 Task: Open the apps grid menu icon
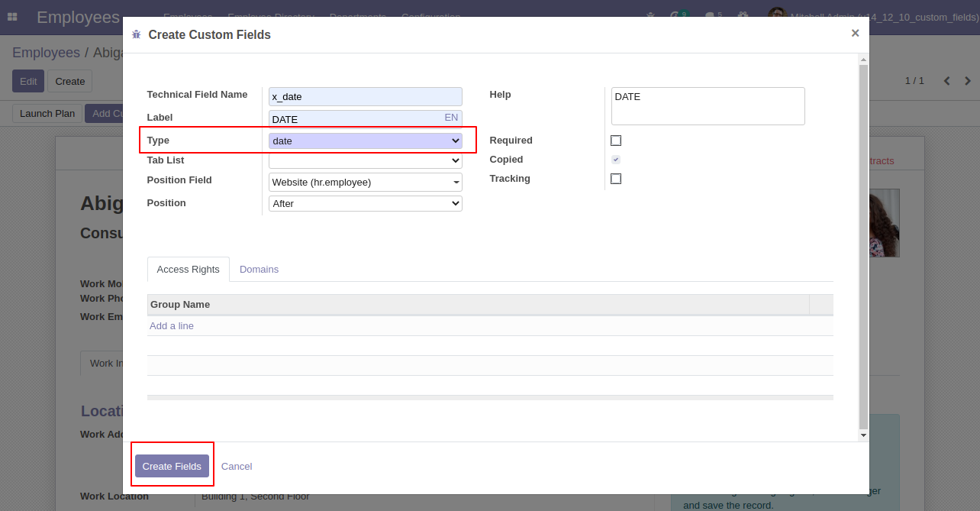[12, 17]
